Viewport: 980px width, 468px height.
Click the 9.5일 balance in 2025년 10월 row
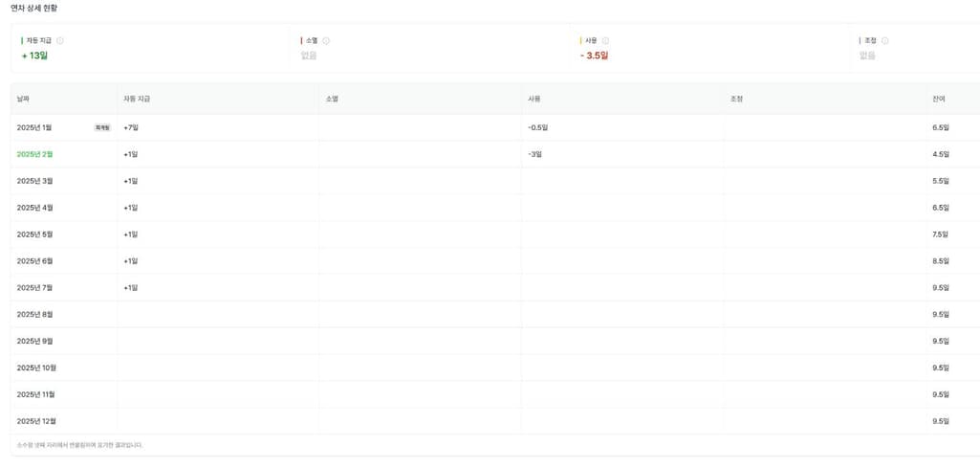[x=941, y=368]
